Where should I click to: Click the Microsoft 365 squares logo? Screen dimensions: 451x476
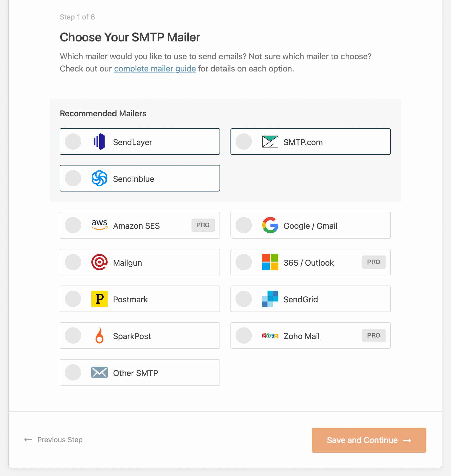tap(270, 262)
